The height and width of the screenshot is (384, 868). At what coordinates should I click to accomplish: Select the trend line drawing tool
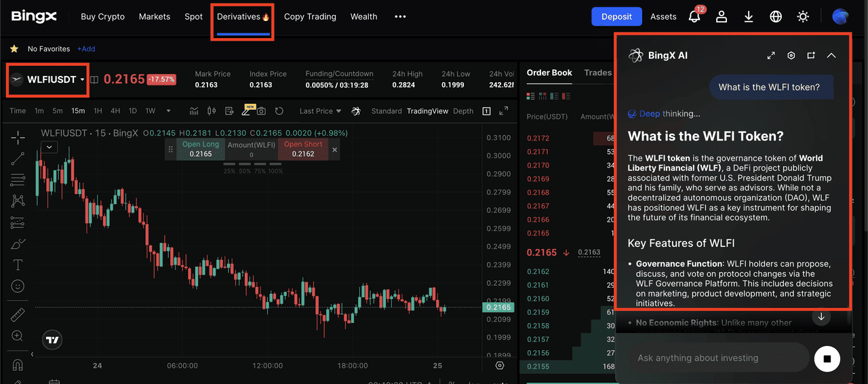(18, 159)
